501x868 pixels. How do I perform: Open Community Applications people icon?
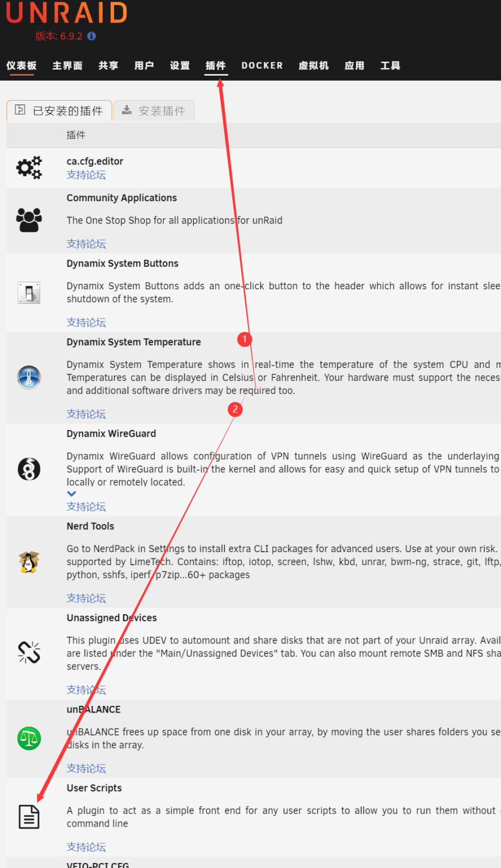[29, 220]
